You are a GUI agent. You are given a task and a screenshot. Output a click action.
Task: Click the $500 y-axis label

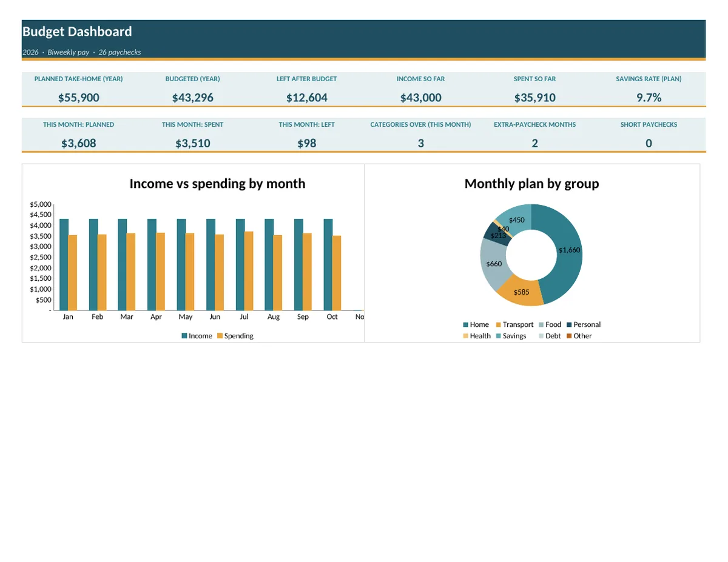coord(44,300)
